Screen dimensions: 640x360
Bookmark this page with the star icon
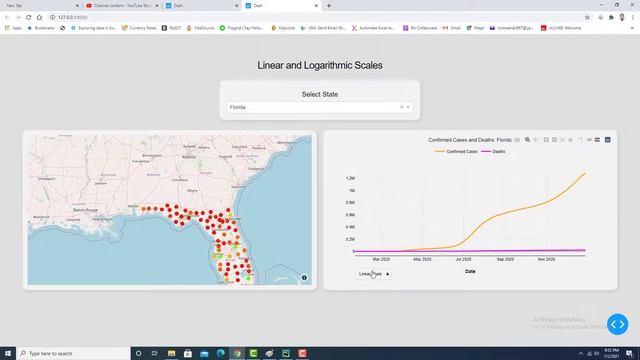587,17
